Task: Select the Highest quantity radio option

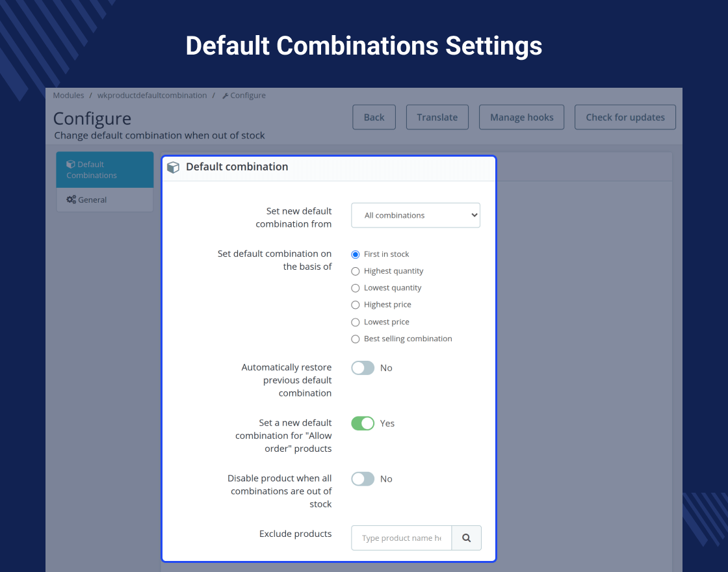Action: pyautogui.click(x=355, y=271)
